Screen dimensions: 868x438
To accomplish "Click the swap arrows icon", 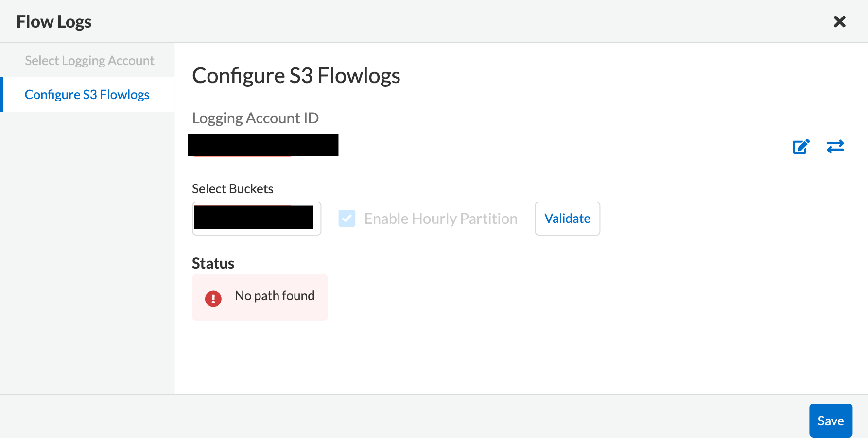I will pos(835,147).
